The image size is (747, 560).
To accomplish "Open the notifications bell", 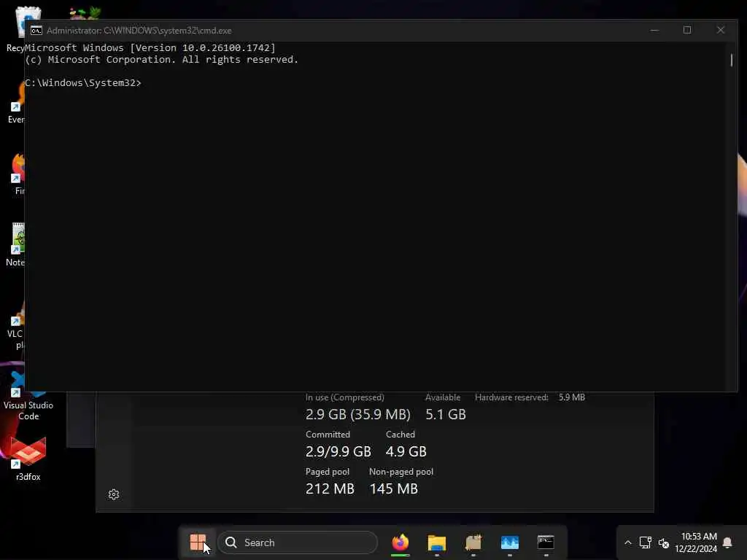I will [x=727, y=542].
